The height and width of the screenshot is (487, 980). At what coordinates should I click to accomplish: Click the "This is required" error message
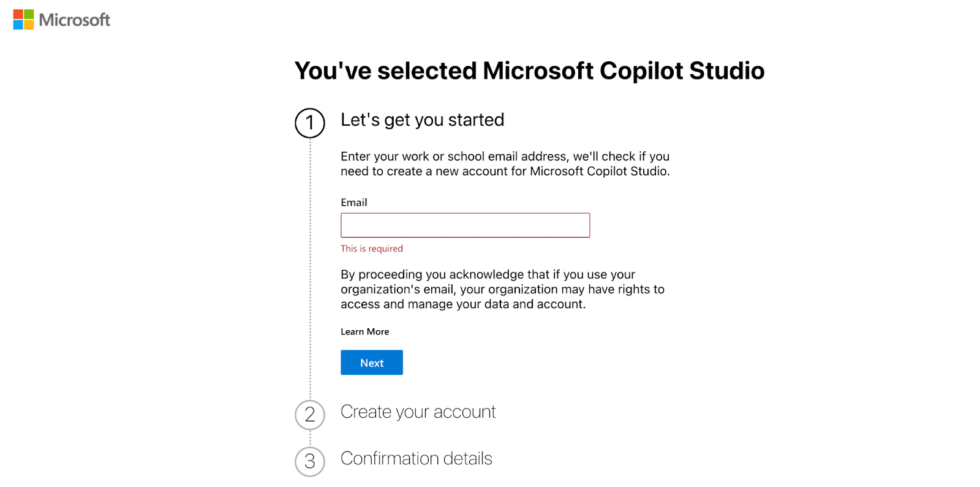pos(372,249)
